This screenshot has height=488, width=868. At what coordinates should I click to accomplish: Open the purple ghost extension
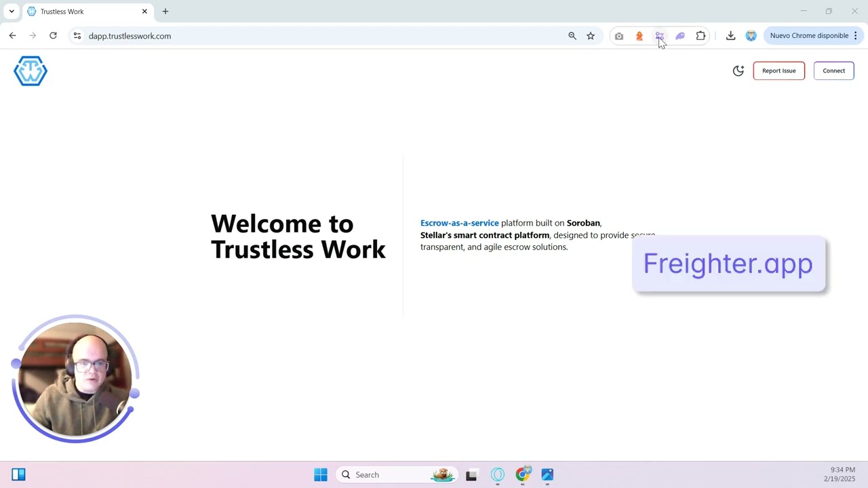(x=680, y=36)
